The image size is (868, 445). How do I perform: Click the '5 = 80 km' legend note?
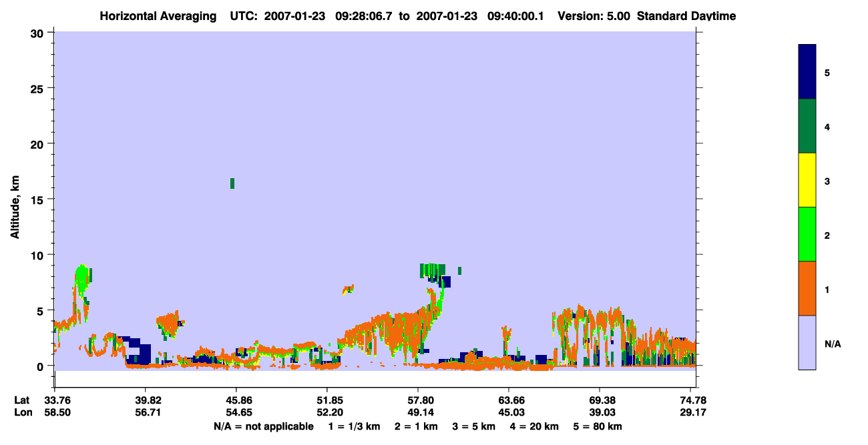(x=598, y=426)
